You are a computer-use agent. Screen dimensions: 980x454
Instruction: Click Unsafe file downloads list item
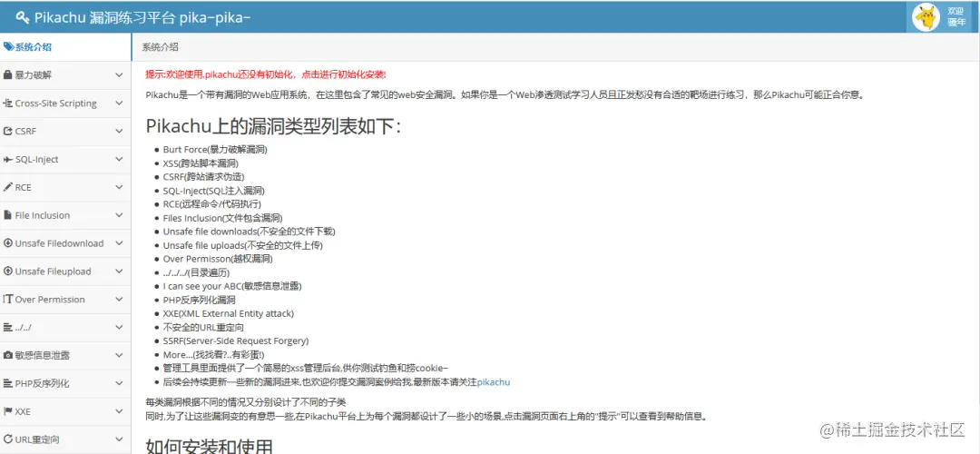250,232
